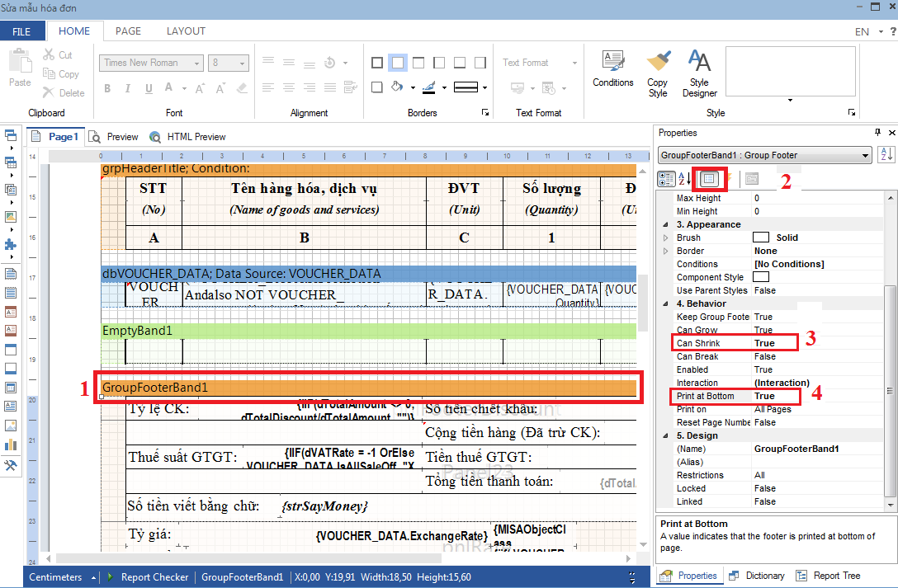The image size is (898, 588).
Task: Click the alphabetical A-Z sort icon
Action: pos(684,179)
